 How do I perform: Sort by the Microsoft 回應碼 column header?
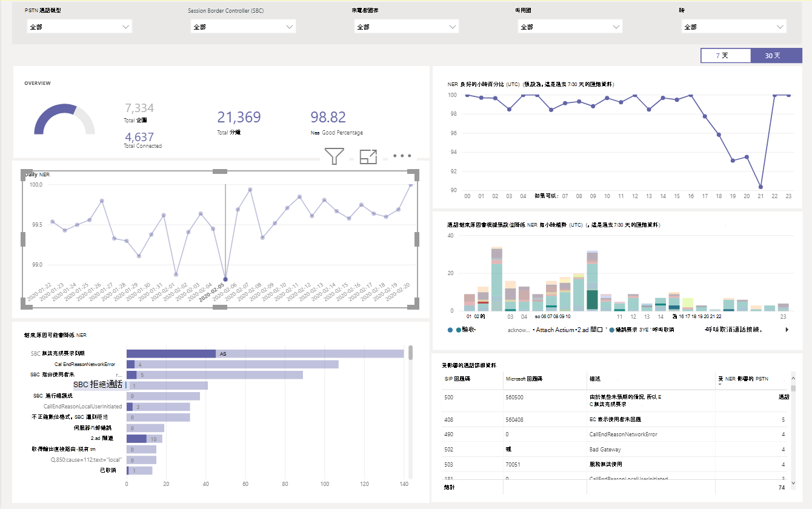point(524,378)
